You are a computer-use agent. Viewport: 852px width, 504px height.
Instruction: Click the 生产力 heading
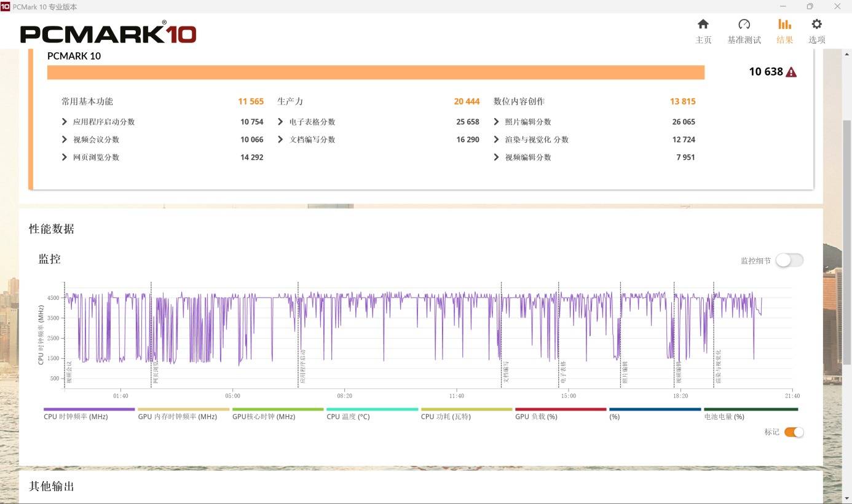point(290,101)
